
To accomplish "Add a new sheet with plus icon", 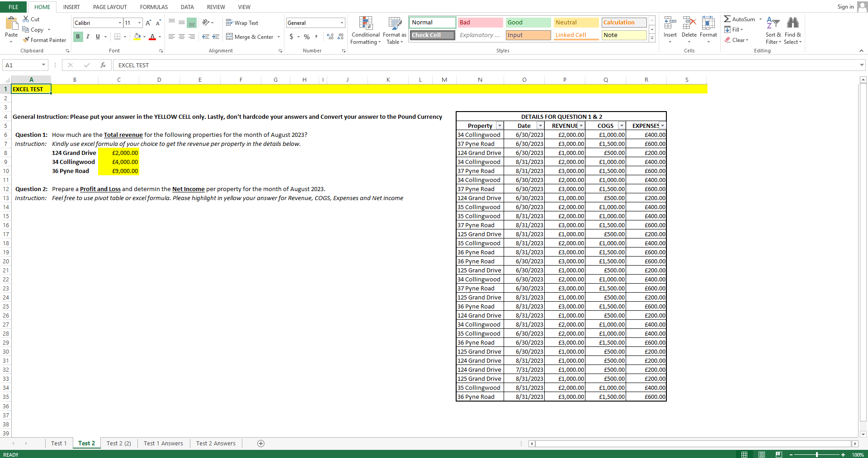I will click(x=261, y=444).
